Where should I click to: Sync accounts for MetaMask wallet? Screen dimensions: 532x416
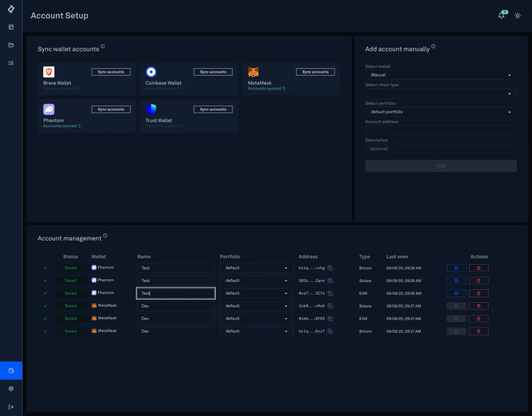pos(315,71)
